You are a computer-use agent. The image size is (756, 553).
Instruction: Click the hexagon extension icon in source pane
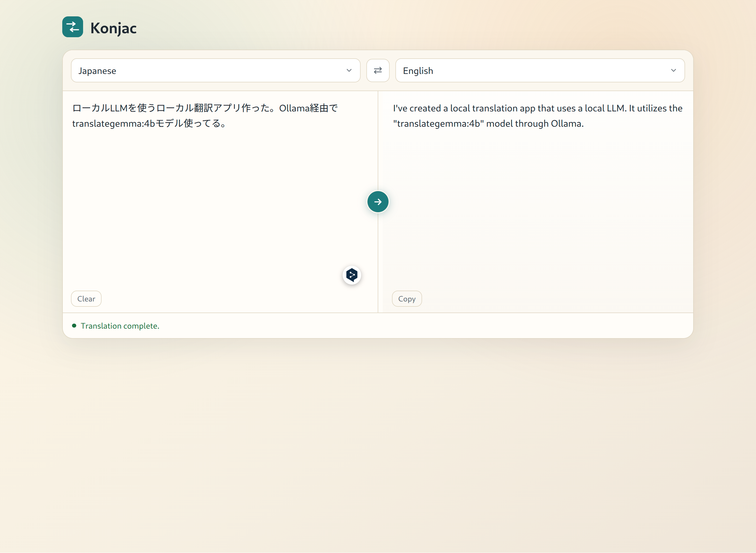(352, 275)
